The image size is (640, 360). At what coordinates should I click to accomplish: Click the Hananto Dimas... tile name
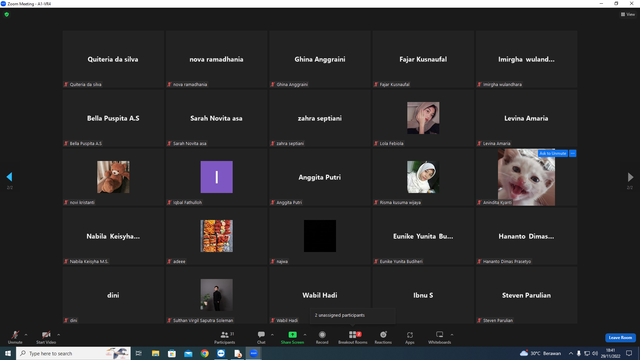pyautogui.click(x=526, y=236)
